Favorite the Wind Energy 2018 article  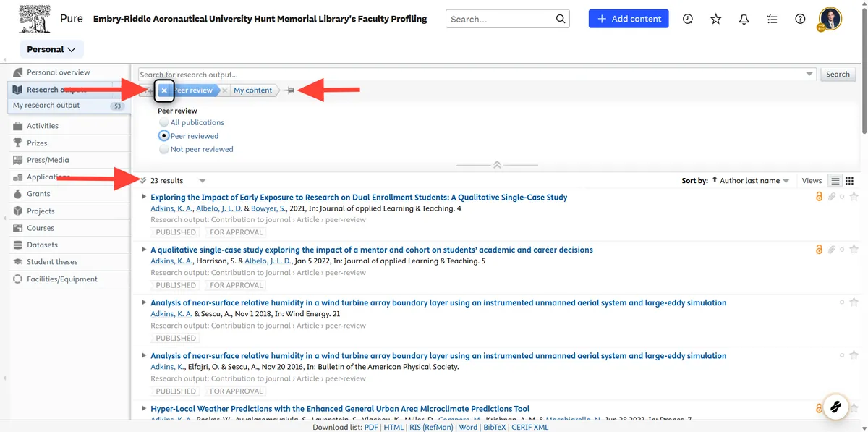pyautogui.click(x=854, y=302)
